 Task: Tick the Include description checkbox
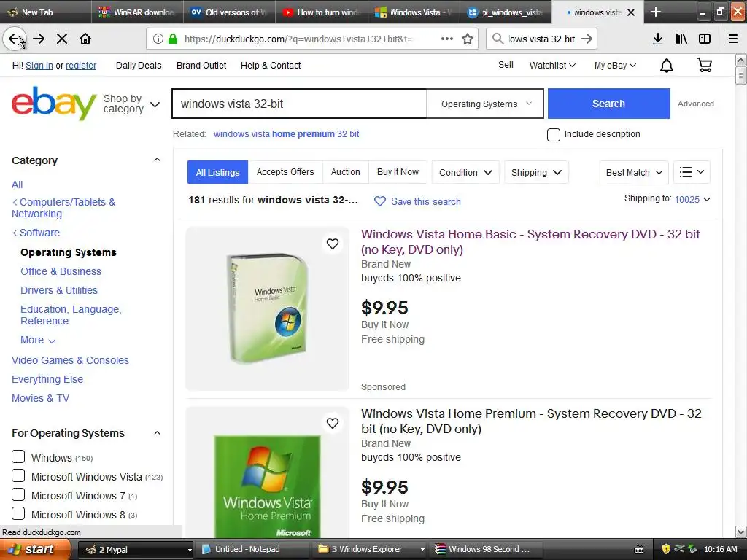(x=554, y=135)
